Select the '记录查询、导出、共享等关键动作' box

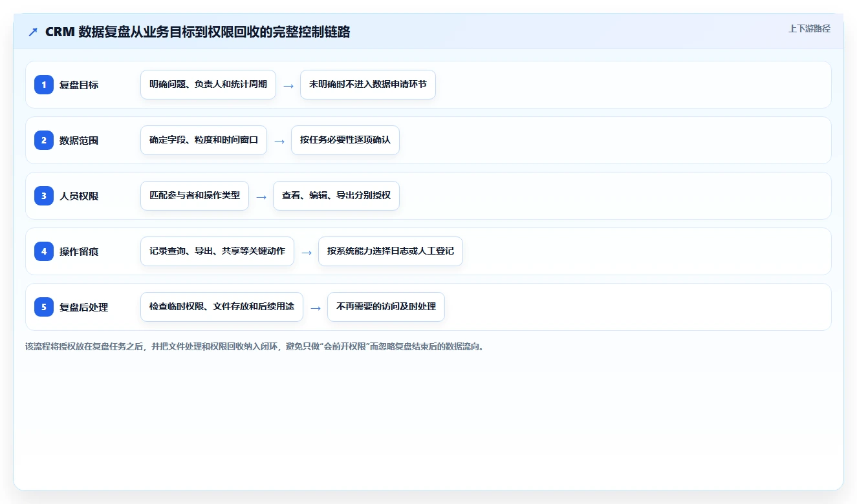pos(217,251)
